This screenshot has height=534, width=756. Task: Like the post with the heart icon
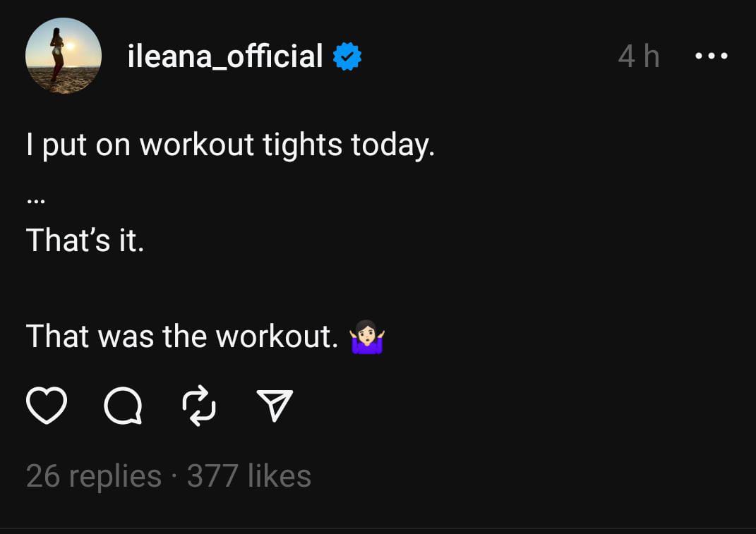click(x=47, y=406)
